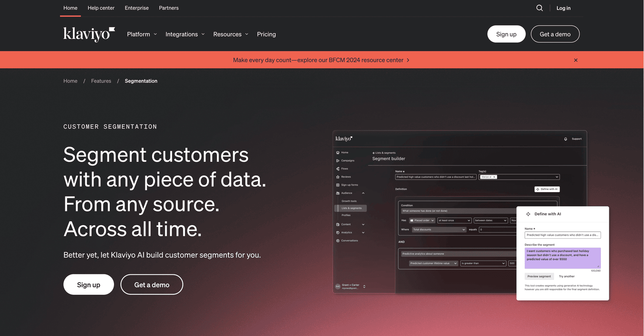Open the Grant + Carter account switcher
Screen dimensions: 644x336
(x=364, y=286)
